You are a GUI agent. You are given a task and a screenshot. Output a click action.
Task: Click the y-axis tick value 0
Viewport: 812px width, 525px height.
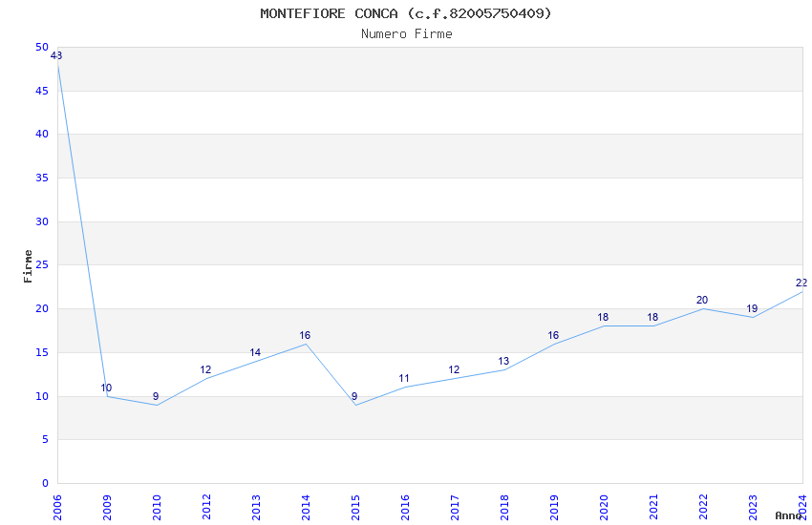[x=46, y=483]
